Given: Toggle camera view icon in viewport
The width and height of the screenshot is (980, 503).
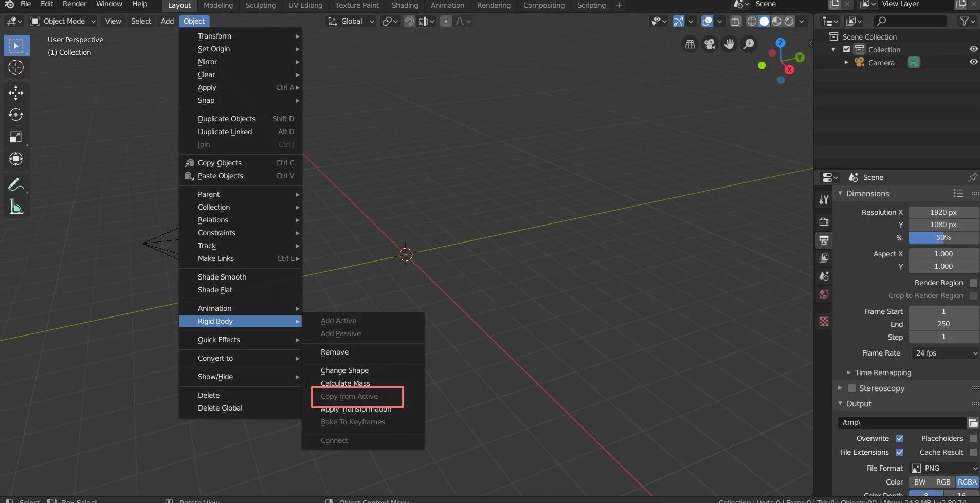Looking at the screenshot, I should tap(710, 44).
